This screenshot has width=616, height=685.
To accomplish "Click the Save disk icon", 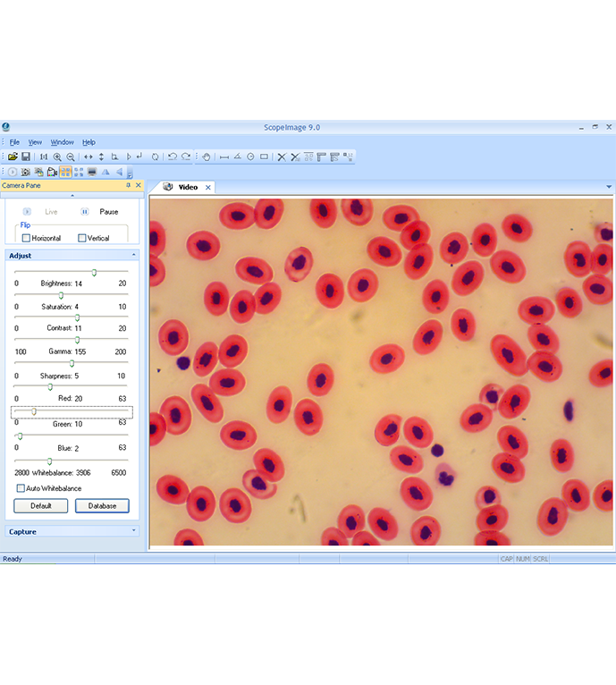I will point(26,156).
